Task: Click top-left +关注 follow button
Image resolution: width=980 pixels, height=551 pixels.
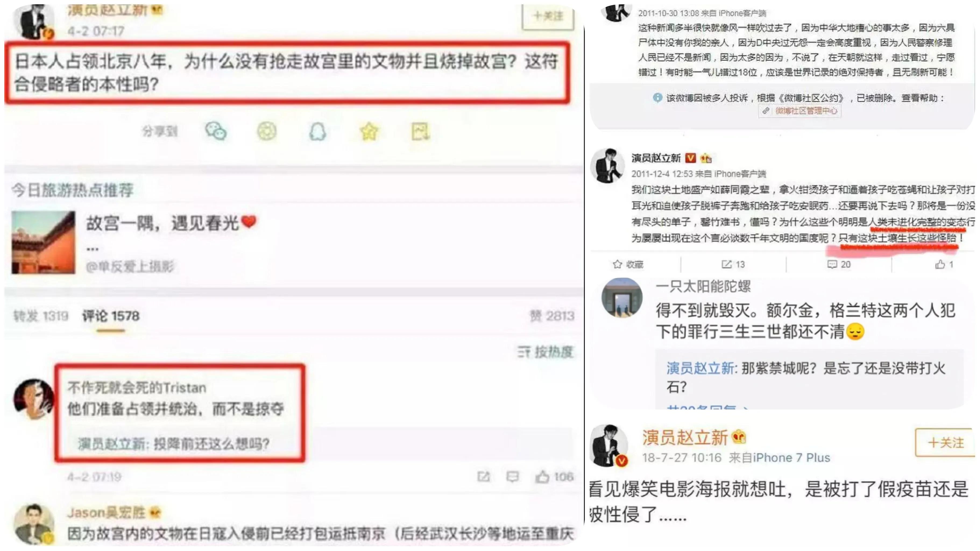Action: [548, 16]
